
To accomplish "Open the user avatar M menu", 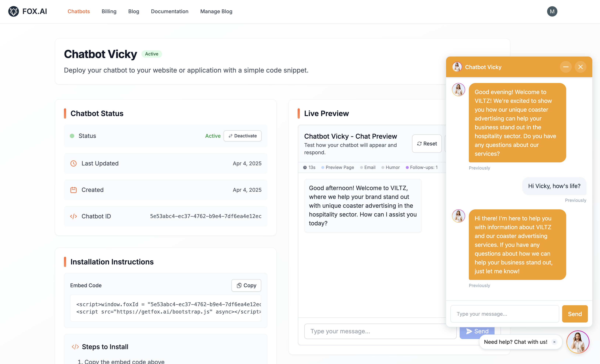I will coord(552,11).
